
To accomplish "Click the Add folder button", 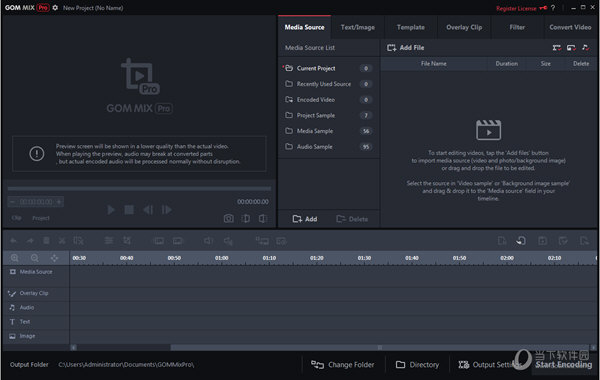I will pos(305,219).
